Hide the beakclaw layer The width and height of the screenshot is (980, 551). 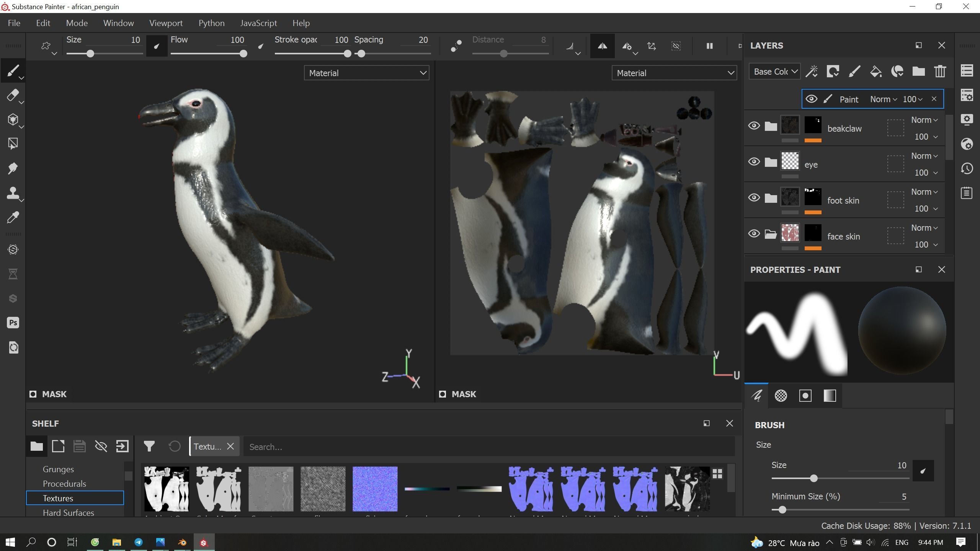pos(754,126)
